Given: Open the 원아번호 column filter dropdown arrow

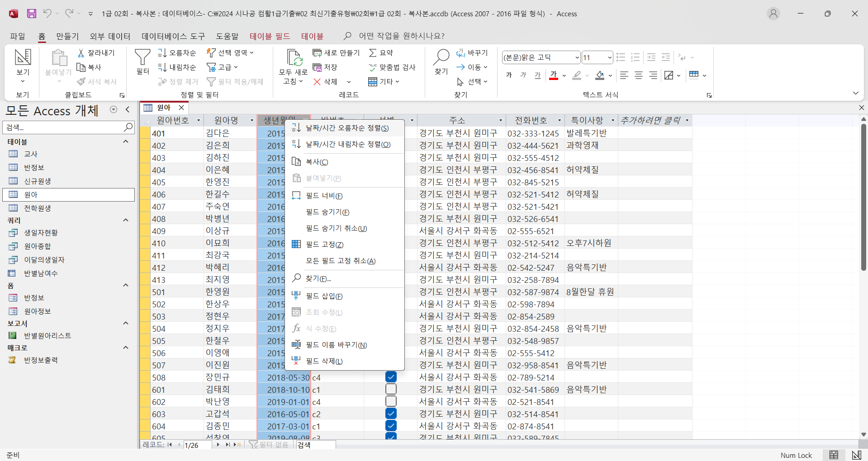Looking at the screenshot, I should pos(199,120).
